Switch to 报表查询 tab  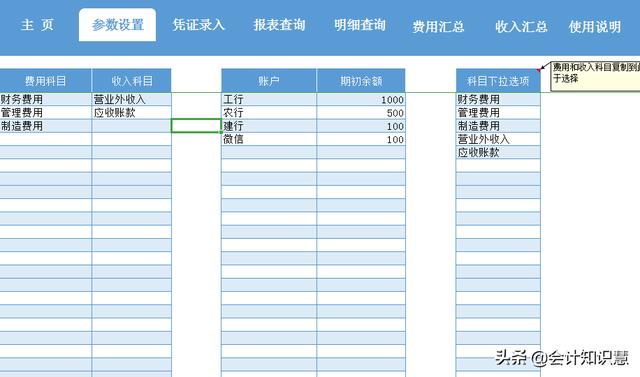pos(279,25)
